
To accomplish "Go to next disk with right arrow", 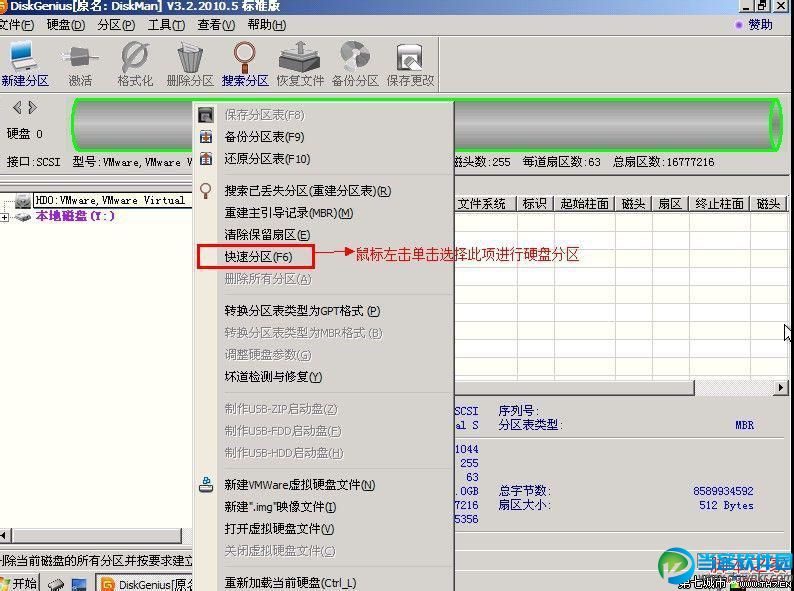I will click(x=32, y=107).
